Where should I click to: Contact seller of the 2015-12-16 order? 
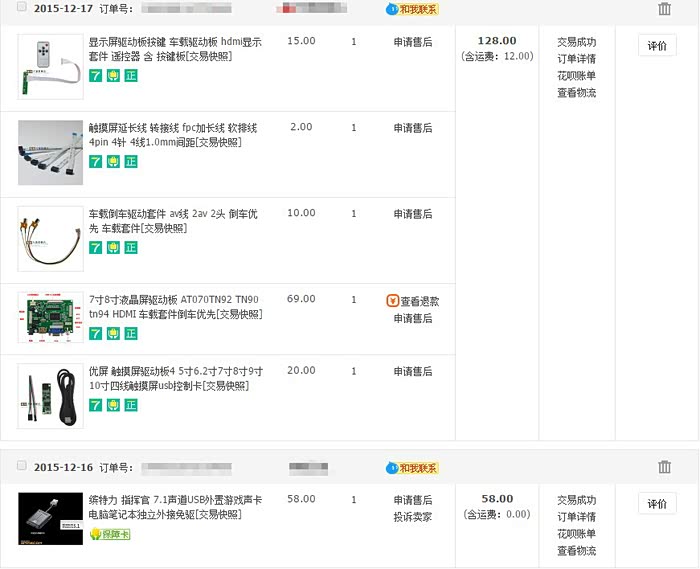coord(412,468)
